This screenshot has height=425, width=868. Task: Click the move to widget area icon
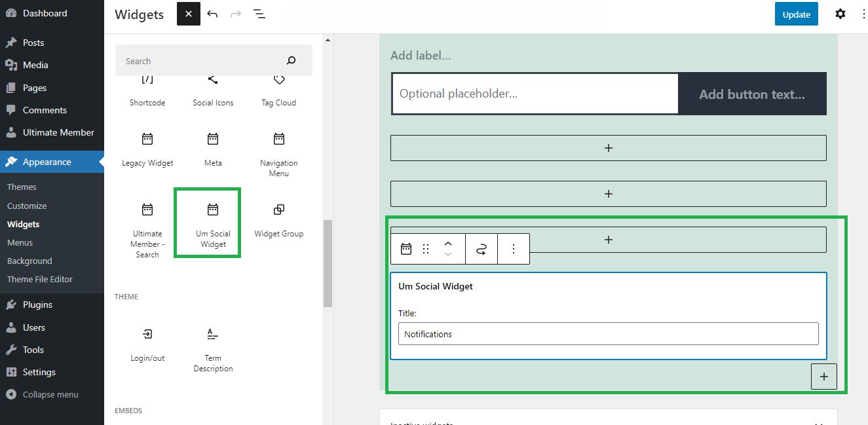[481, 249]
